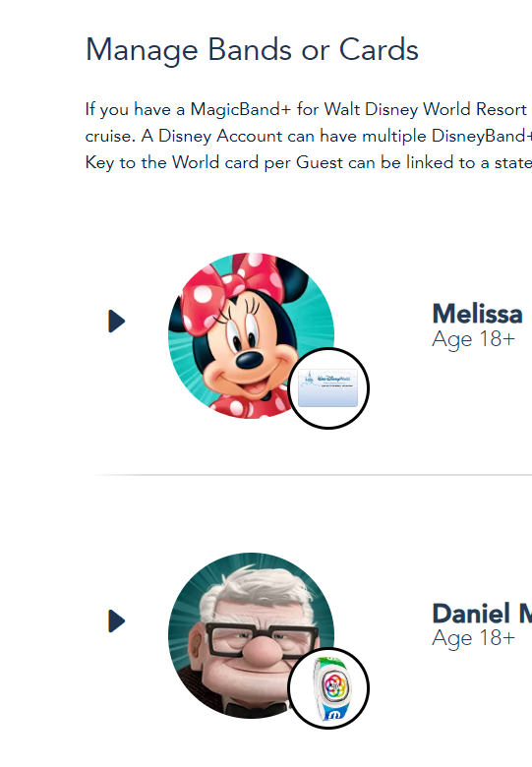
Task: Select Daniel's MagicBand+ badge icon
Action: tap(328, 688)
